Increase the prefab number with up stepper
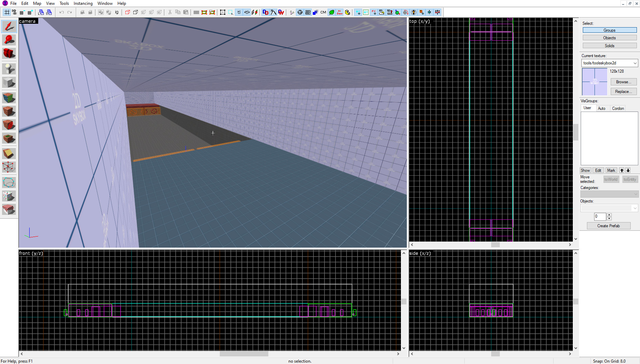The image size is (640, 364). [609, 215]
